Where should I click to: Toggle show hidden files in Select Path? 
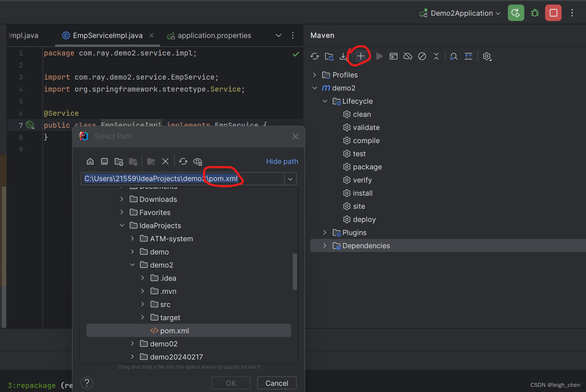click(x=198, y=161)
